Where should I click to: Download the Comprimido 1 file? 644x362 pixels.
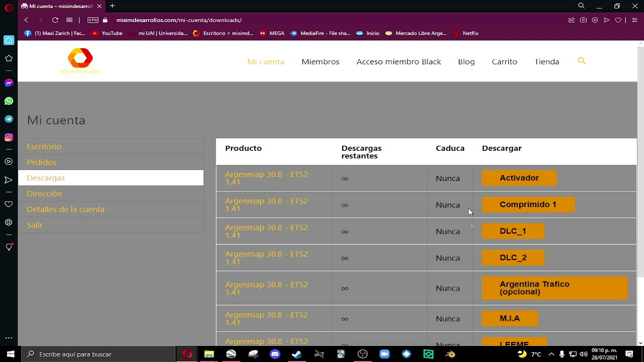tap(528, 205)
